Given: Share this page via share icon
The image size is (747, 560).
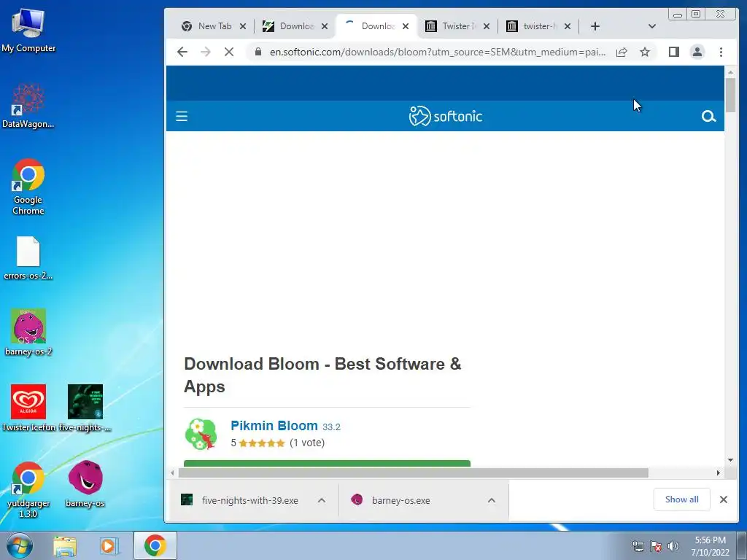Looking at the screenshot, I should coord(622,52).
